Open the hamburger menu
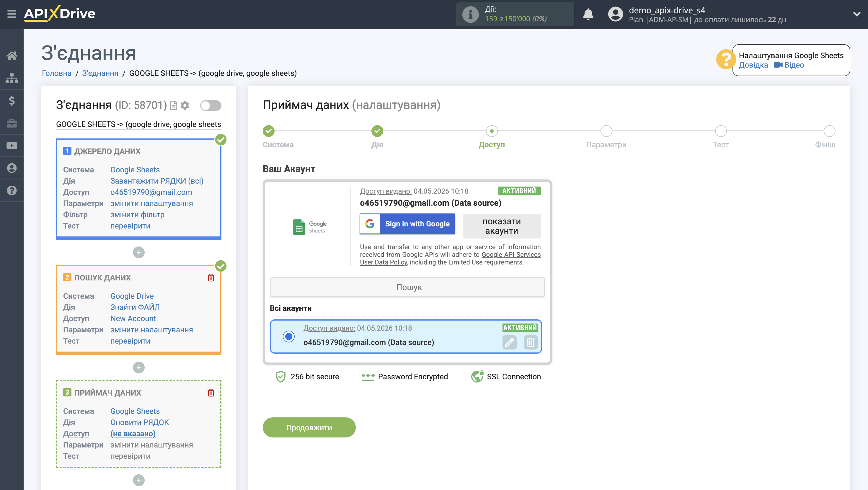This screenshot has height=490, width=868. pyautogui.click(x=12, y=14)
